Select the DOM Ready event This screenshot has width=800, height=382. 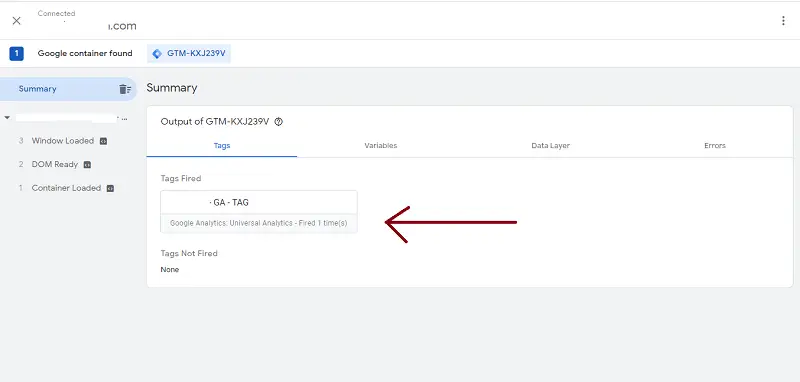point(55,164)
